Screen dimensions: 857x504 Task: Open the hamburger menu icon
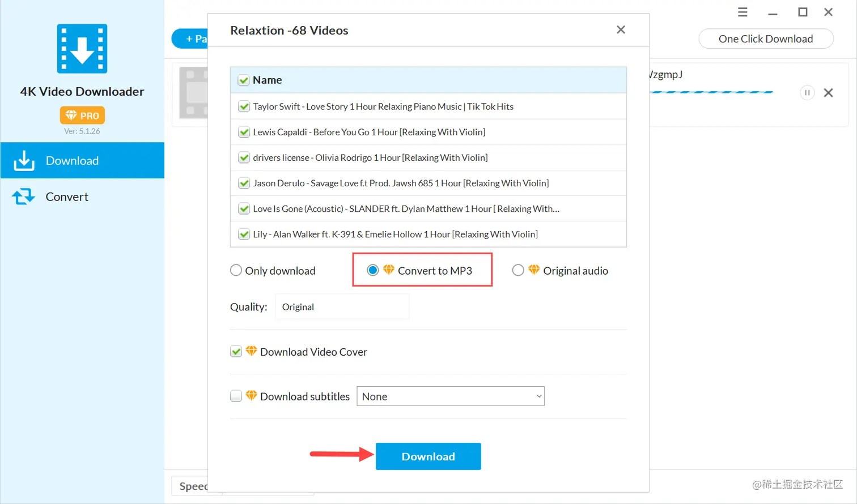tap(743, 12)
